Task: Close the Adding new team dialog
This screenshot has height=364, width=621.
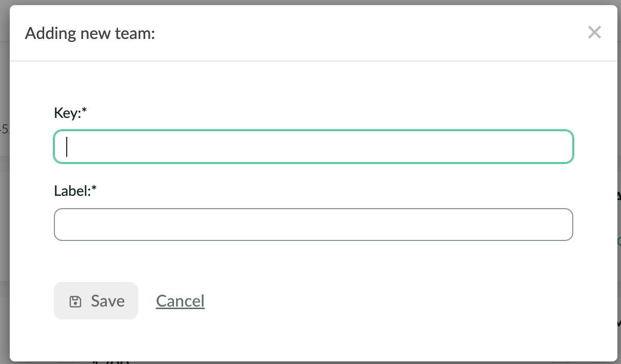Action: (594, 33)
